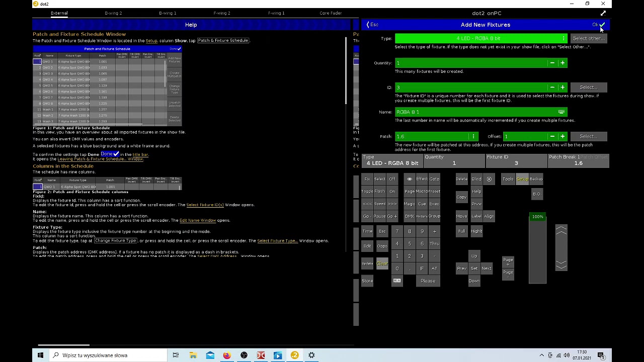This screenshot has width=644, height=362.
Task: Click the master fader 100% slider
Action: point(537,249)
